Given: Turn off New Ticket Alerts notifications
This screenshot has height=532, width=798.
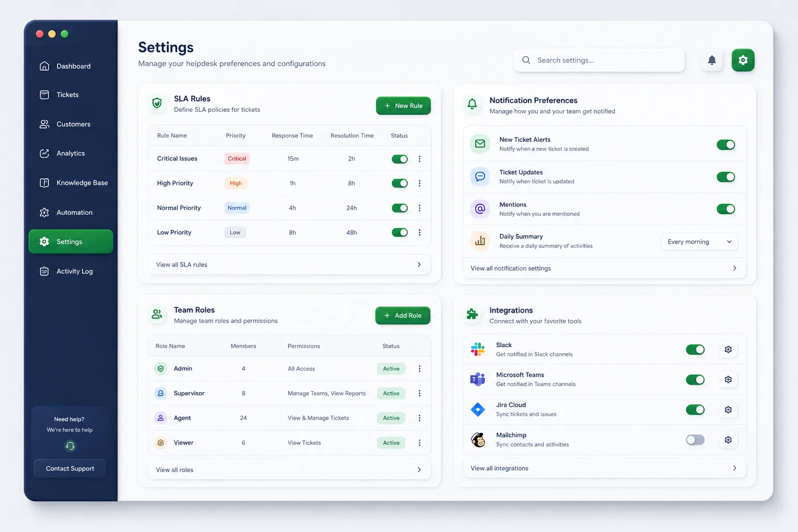Looking at the screenshot, I should click(x=726, y=144).
